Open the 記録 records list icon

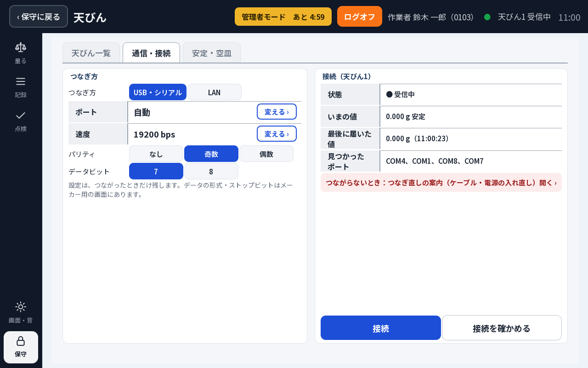coord(21,81)
